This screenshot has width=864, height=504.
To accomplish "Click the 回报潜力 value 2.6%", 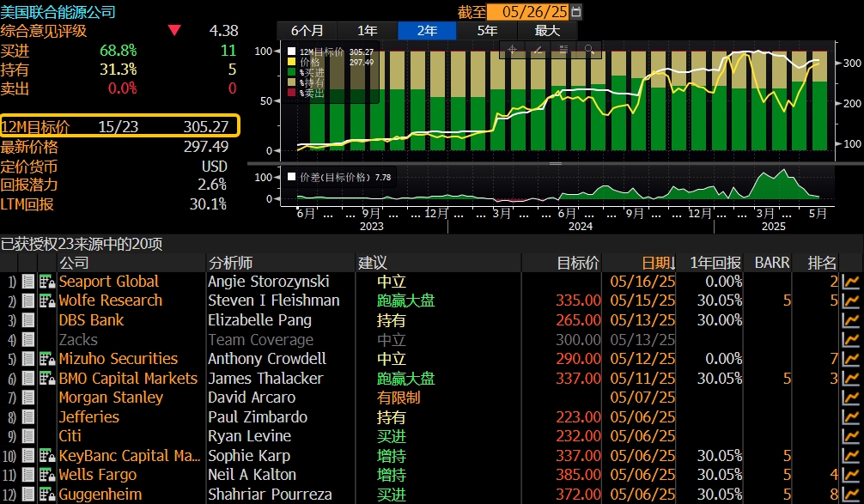I will click(x=213, y=184).
